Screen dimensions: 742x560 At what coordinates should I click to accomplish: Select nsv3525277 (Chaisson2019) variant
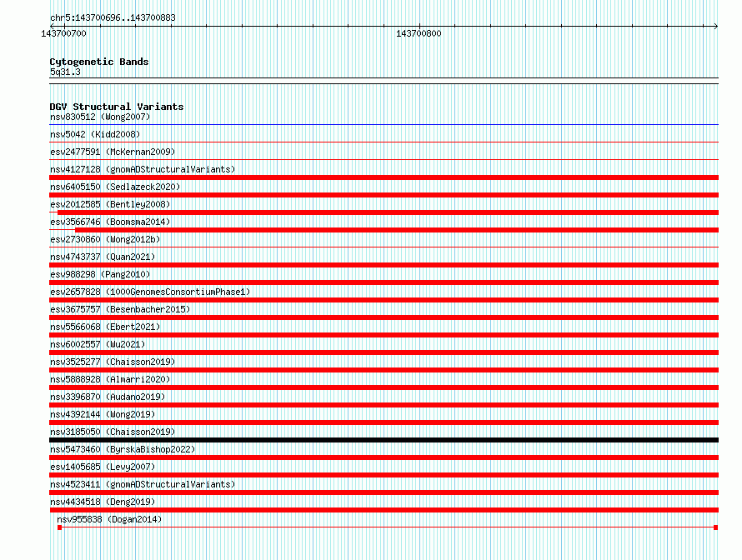click(x=113, y=362)
